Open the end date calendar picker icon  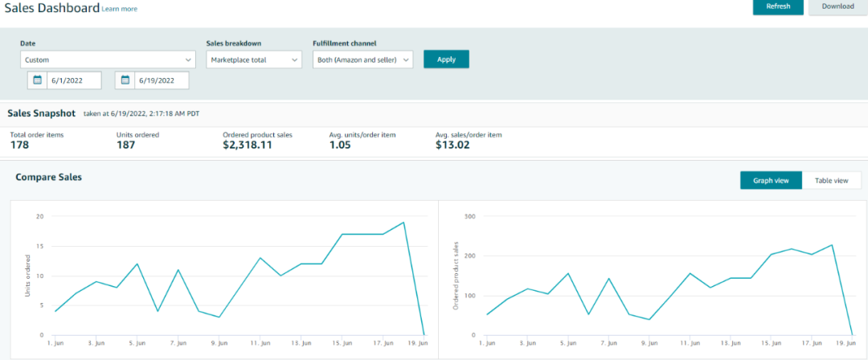click(x=125, y=80)
